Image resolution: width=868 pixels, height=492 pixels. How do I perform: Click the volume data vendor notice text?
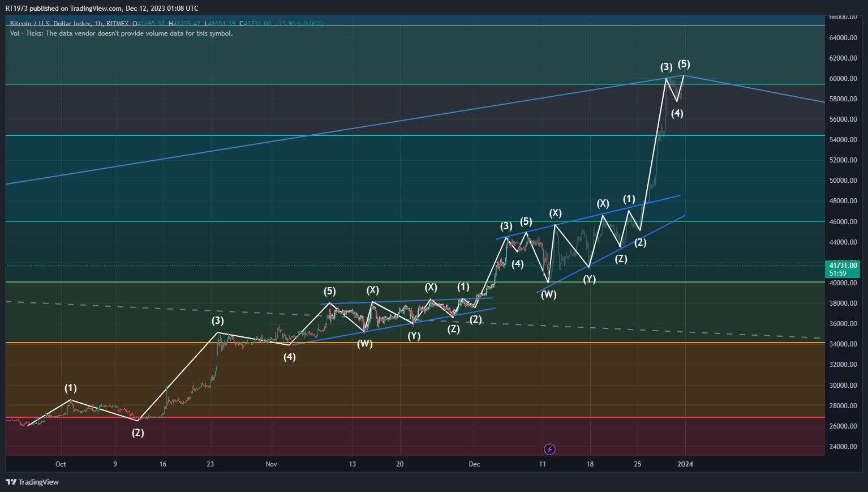click(x=121, y=33)
